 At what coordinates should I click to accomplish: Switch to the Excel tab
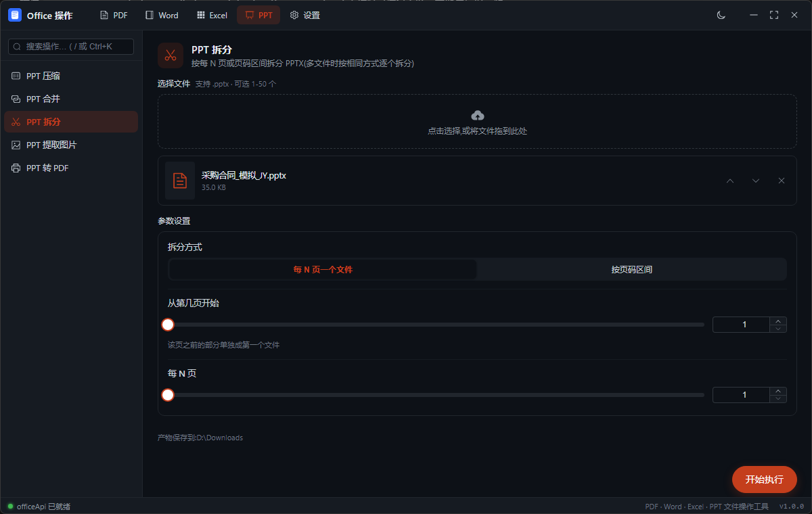(212, 15)
